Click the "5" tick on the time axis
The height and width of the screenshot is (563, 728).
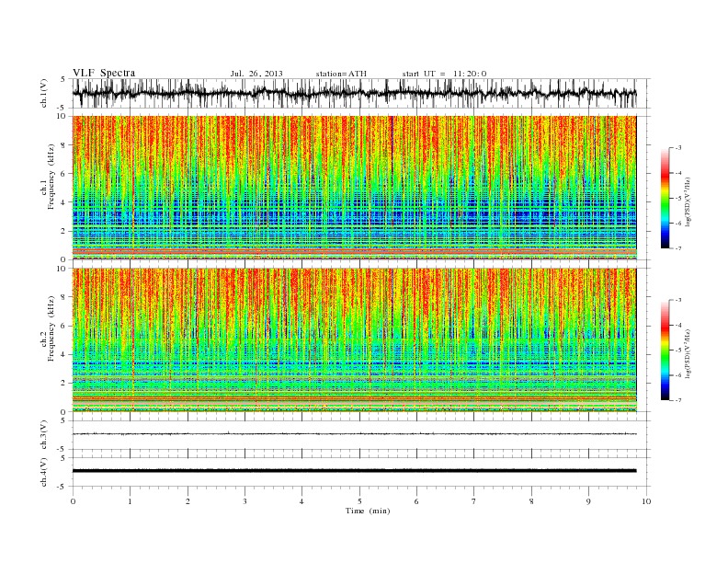[x=359, y=501]
